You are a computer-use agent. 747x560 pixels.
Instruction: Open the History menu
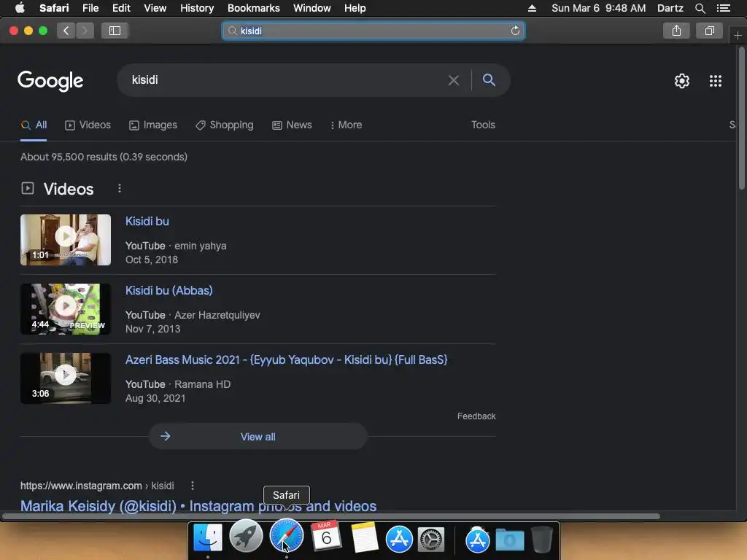point(197,8)
